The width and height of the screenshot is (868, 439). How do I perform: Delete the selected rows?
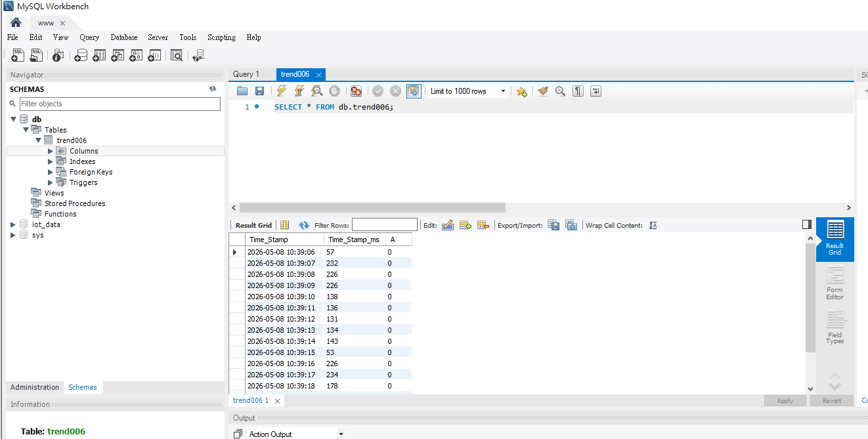pos(483,225)
